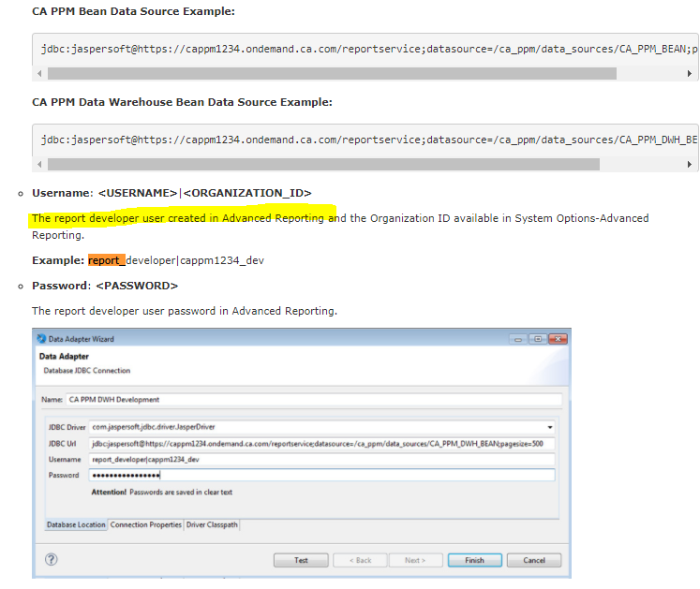This screenshot has height=589, width=700.
Task: Click 'CA PPM Bean Data Source Example:' heading
Action: click(133, 11)
